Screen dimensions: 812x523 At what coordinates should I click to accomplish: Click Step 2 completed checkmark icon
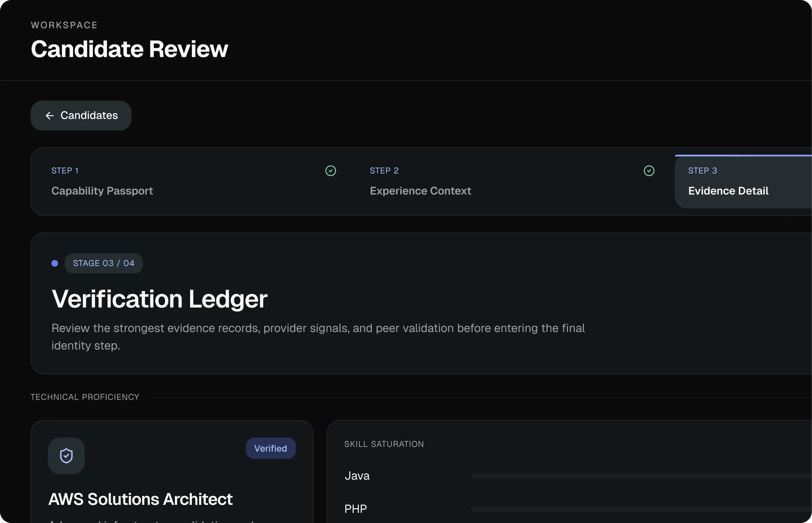click(649, 171)
